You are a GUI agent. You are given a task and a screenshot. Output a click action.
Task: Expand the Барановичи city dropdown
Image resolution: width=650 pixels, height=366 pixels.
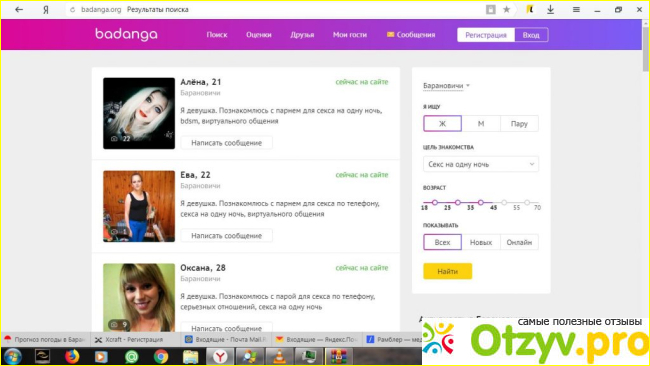446,86
